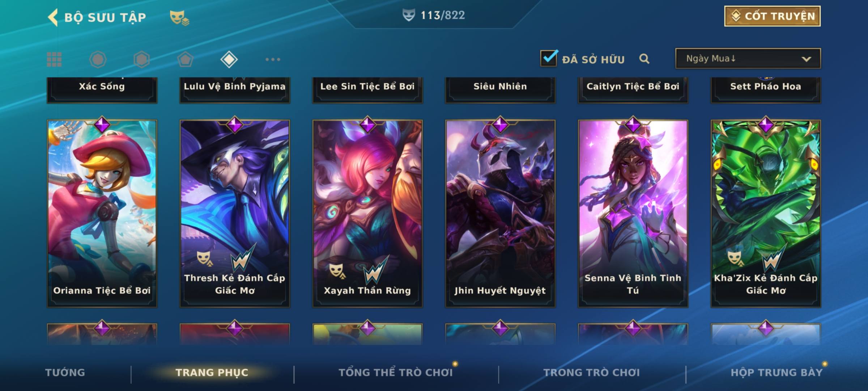The height and width of the screenshot is (391, 868).
Task: Go to the Trong Trò Chơi tab
Action: (x=592, y=373)
